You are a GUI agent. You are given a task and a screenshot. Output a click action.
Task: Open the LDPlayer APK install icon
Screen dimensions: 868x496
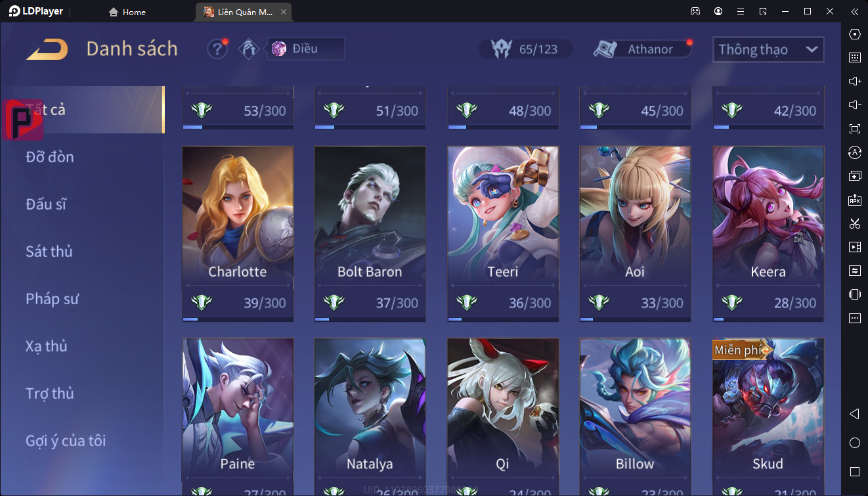tap(855, 200)
